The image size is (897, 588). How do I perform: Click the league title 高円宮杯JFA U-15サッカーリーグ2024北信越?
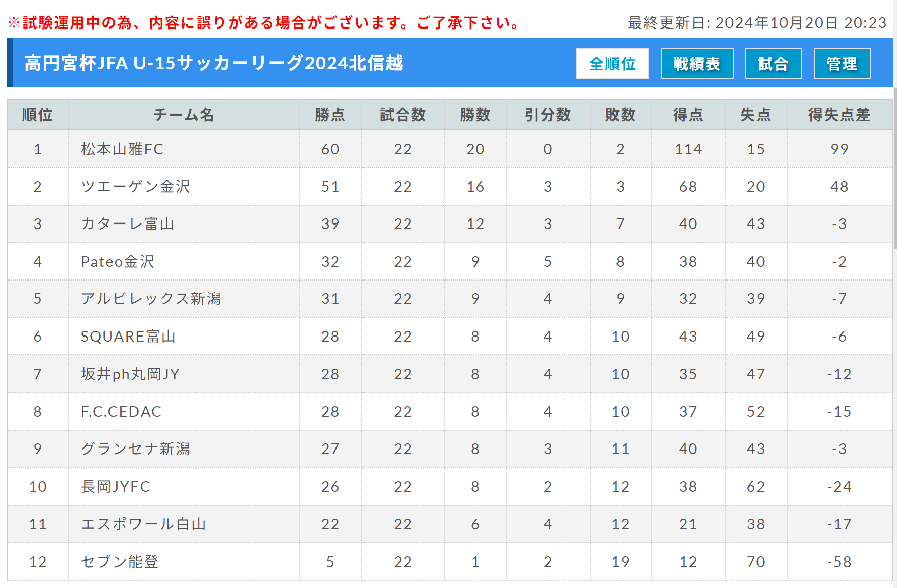click(214, 63)
